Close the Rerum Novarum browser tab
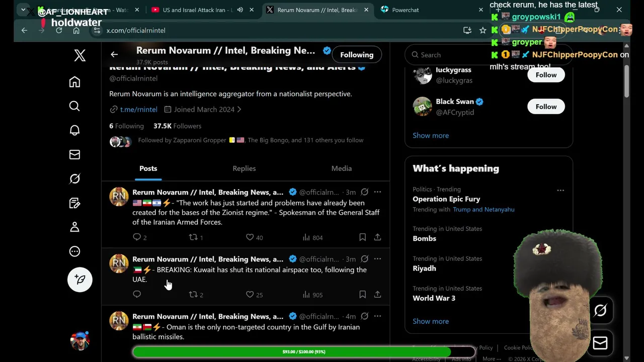The width and height of the screenshot is (644, 362). [366, 10]
